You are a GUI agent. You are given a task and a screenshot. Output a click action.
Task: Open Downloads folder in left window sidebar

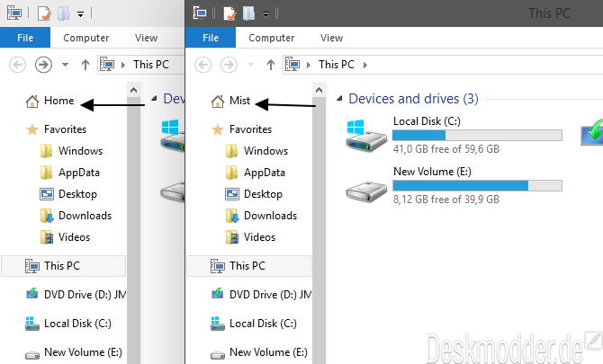[76, 216]
